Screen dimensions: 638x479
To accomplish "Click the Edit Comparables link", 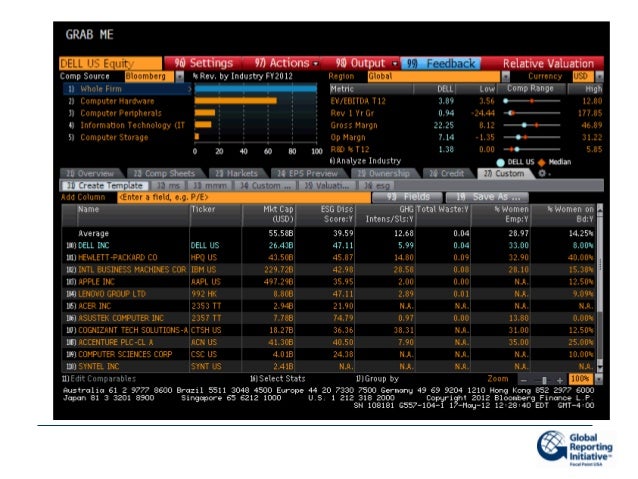I will 99,379.
